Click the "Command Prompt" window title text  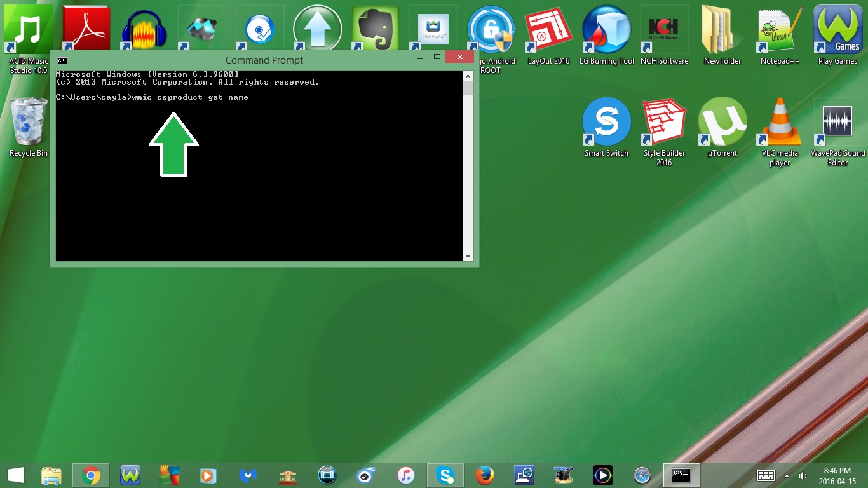coord(264,60)
